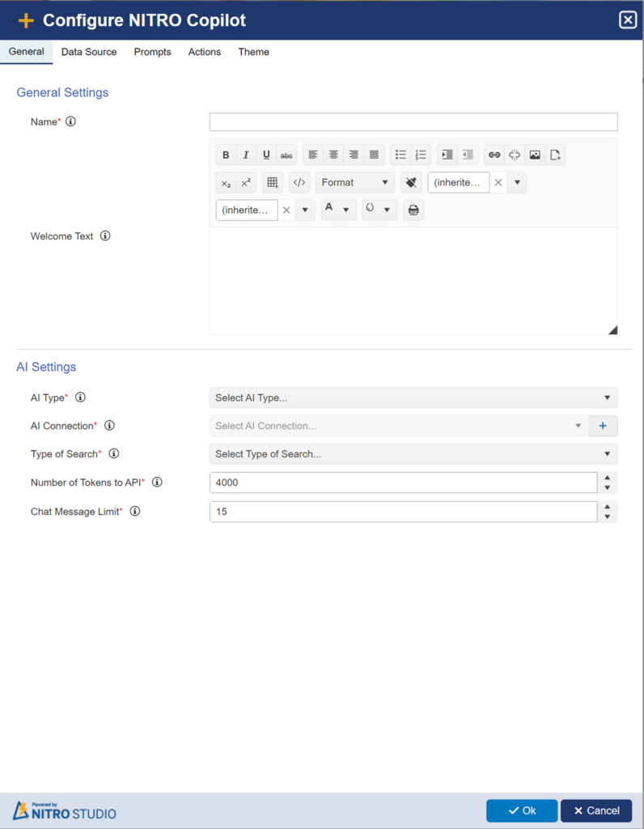Increase Number of Tokens to API value
644x829 pixels.
pos(608,478)
